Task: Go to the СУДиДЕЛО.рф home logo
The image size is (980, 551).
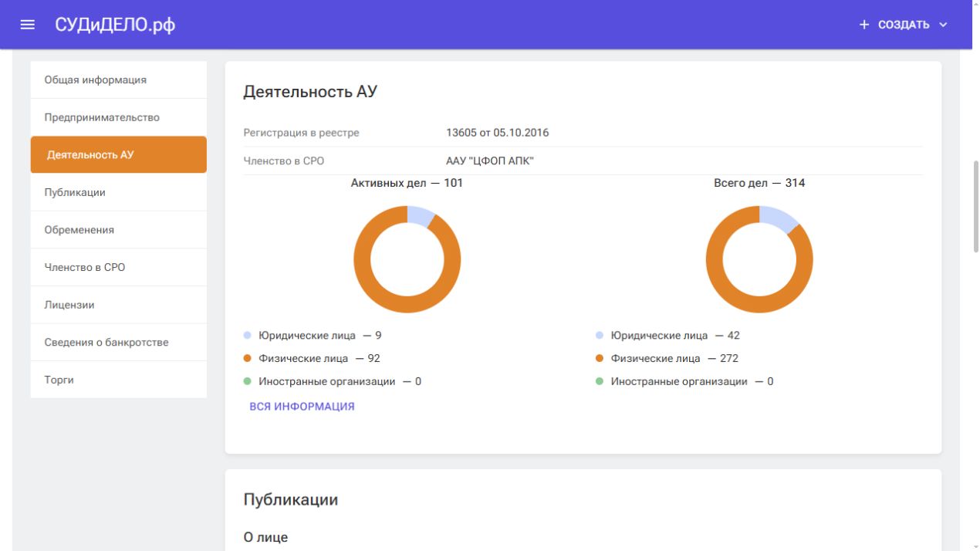Action: click(115, 25)
